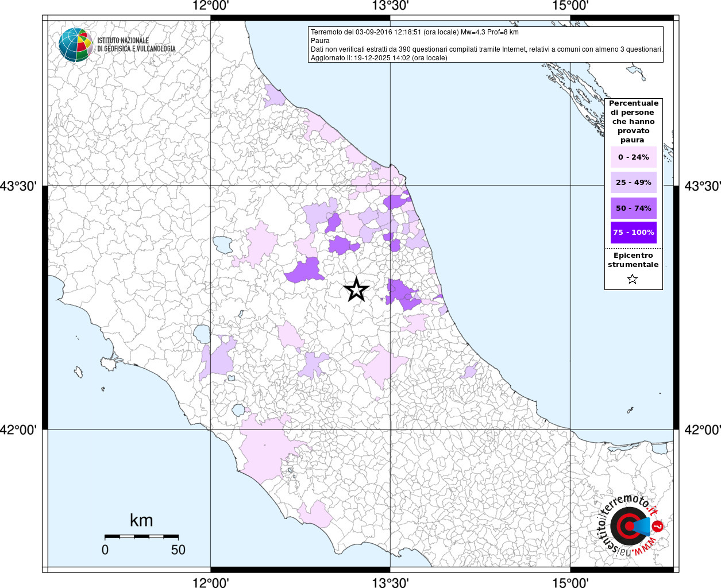Click the haisentitoilterremoto.it curved text

(609, 520)
